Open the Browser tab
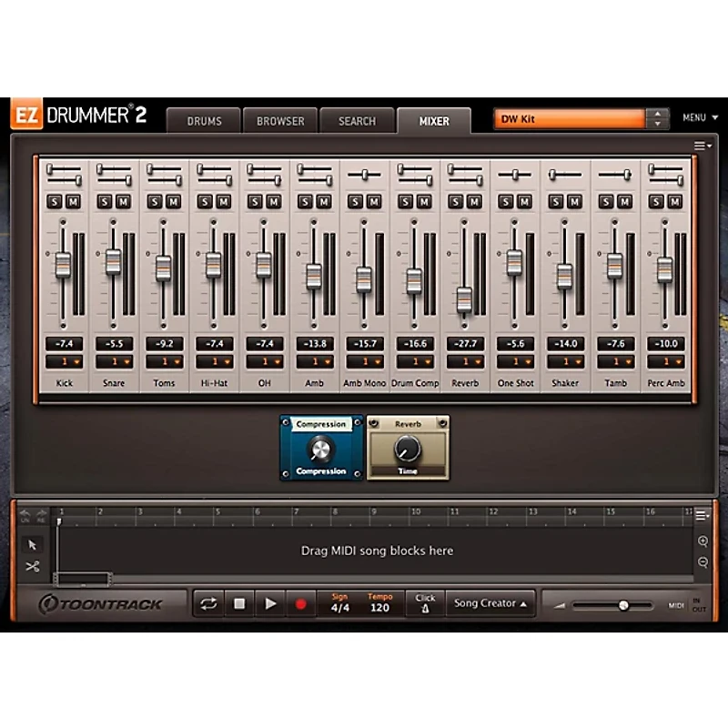The image size is (728, 728). pyautogui.click(x=279, y=120)
